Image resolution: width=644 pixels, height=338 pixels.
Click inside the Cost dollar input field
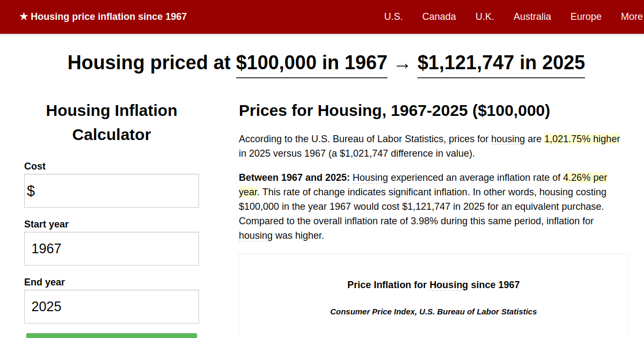111,190
